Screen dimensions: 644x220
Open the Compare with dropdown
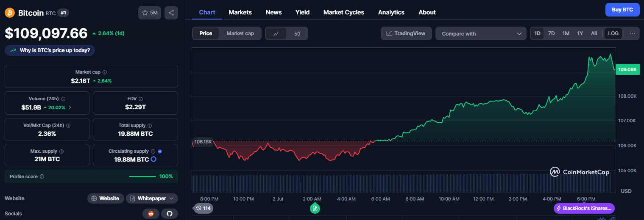[481, 33]
